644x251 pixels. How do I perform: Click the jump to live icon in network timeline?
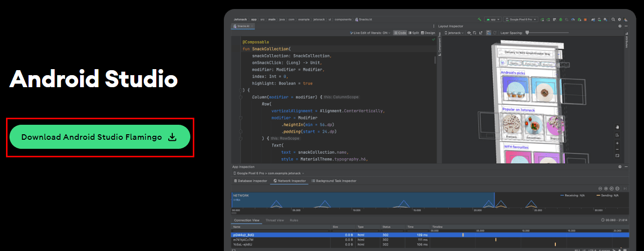625,188
